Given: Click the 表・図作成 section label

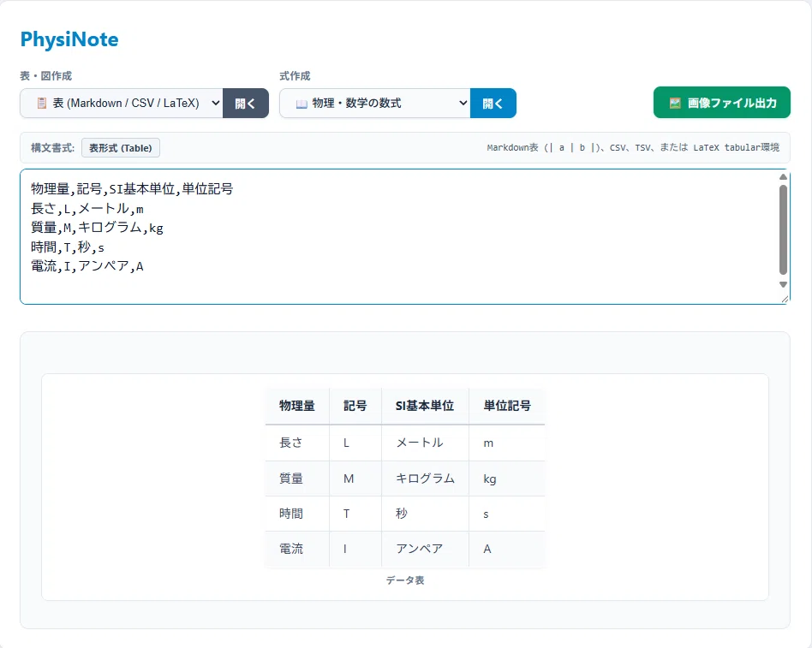Looking at the screenshot, I should click(46, 76).
